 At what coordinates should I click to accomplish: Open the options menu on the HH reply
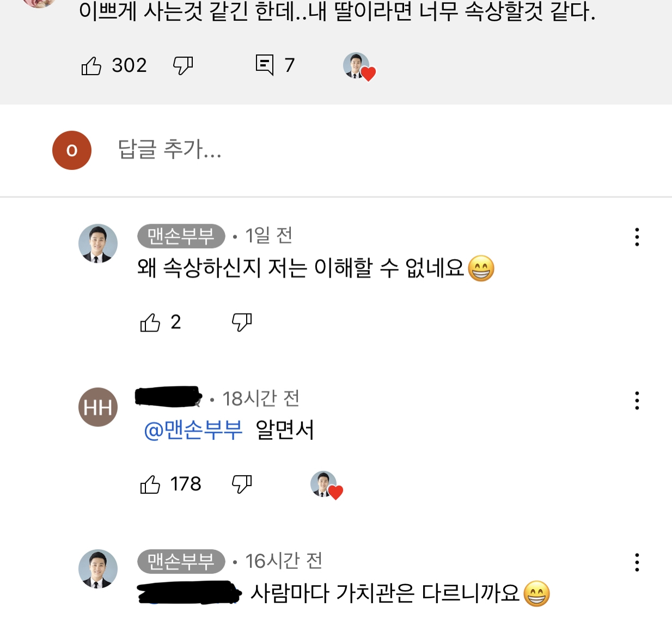[x=637, y=401]
